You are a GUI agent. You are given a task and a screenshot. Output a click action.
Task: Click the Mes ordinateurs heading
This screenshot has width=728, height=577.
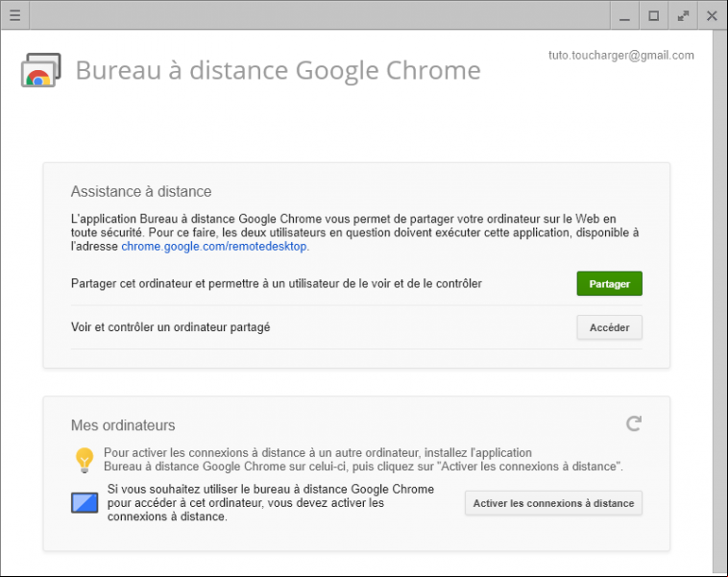click(x=123, y=425)
